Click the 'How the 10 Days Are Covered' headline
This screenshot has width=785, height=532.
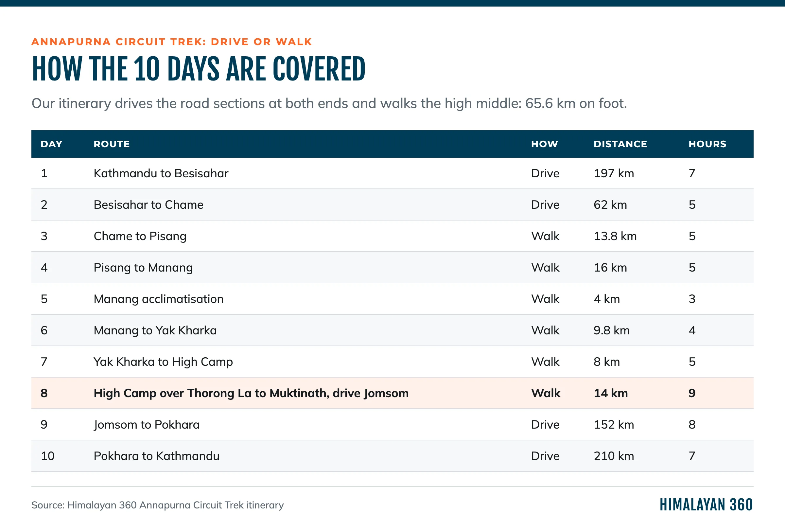pos(199,69)
